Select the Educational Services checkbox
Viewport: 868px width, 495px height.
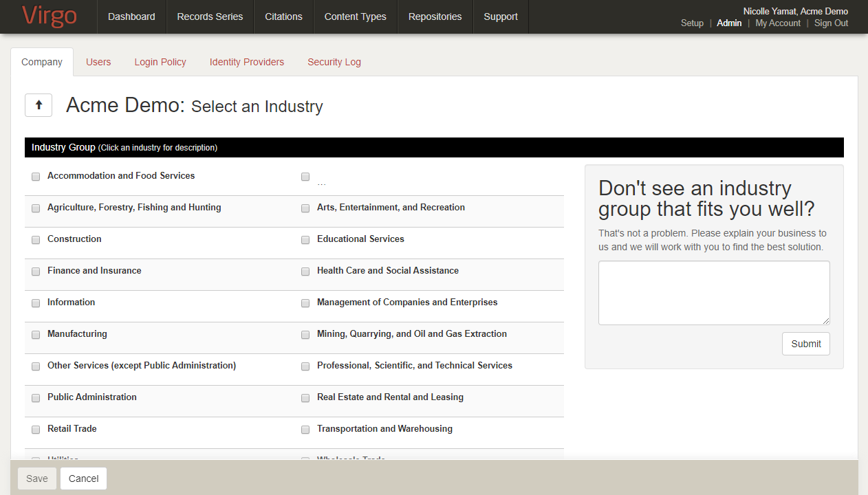(x=305, y=240)
